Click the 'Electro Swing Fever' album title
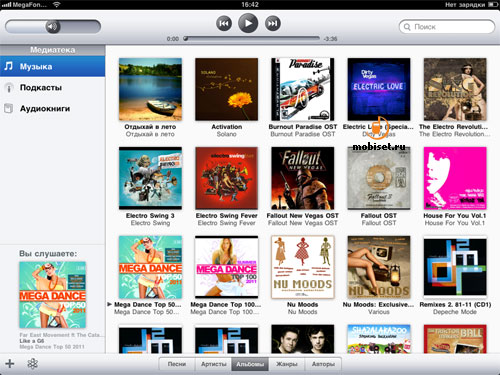The image size is (500, 375). click(x=227, y=216)
